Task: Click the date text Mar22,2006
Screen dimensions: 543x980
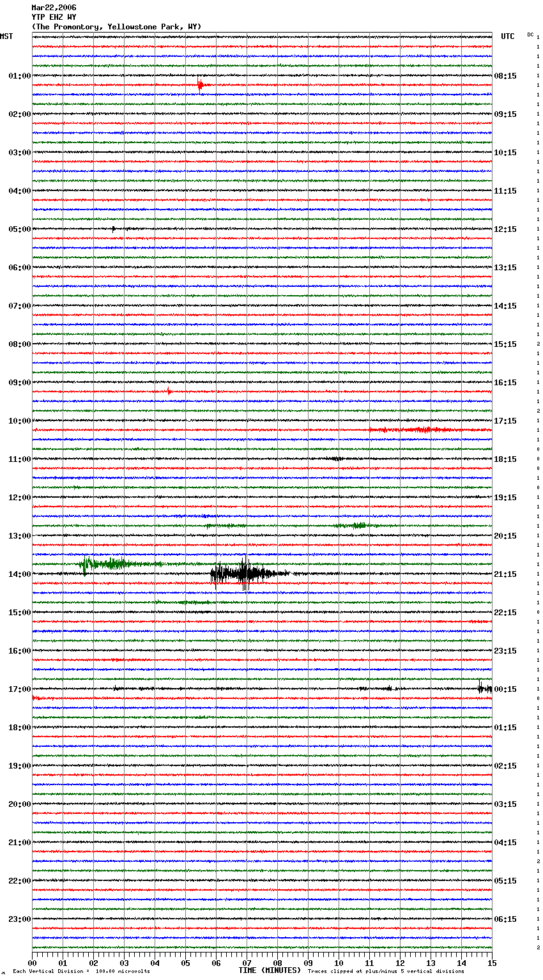Action: click(54, 8)
